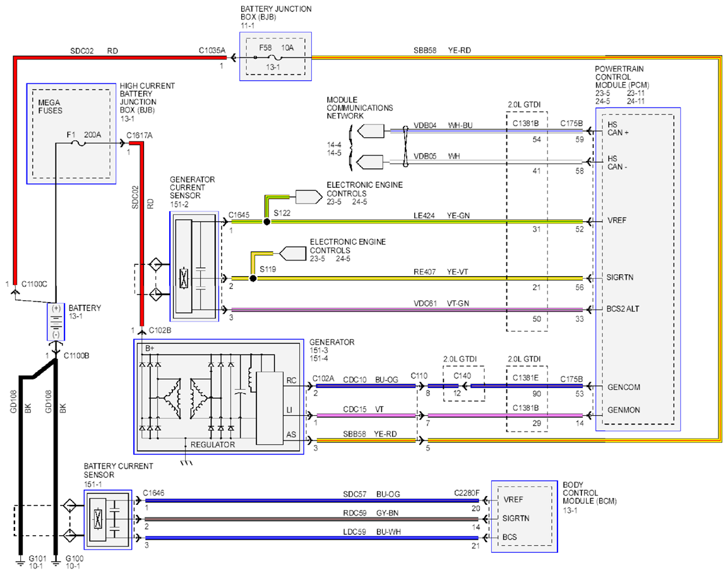
Task: Click the F58 10A fuse symbol
Action: tap(275, 57)
